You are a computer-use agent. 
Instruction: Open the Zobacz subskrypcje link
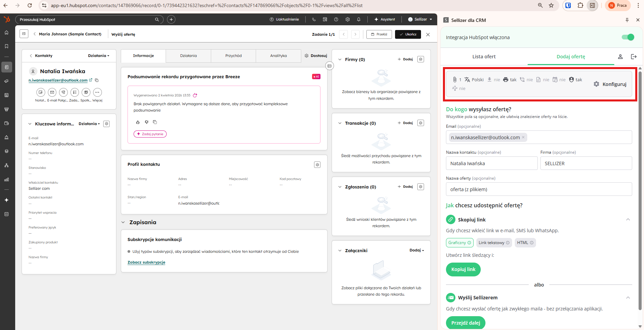pos(146,262)
